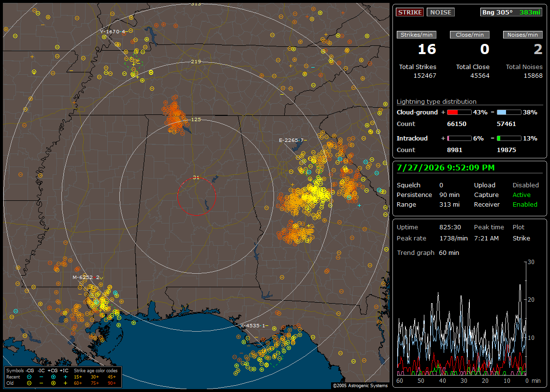
Task: Open the Noises/min header label
Action: point(522,35)
